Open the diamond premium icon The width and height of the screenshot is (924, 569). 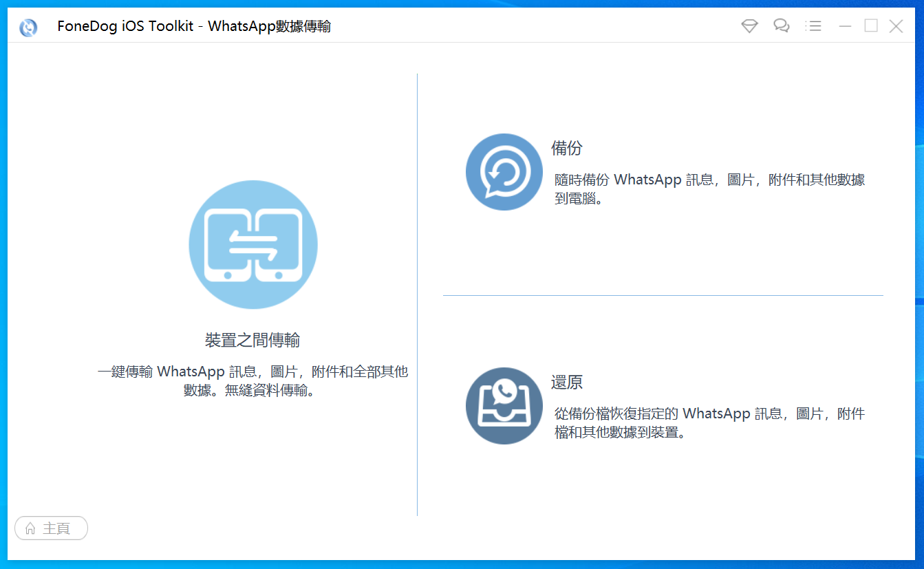[749, 26]
